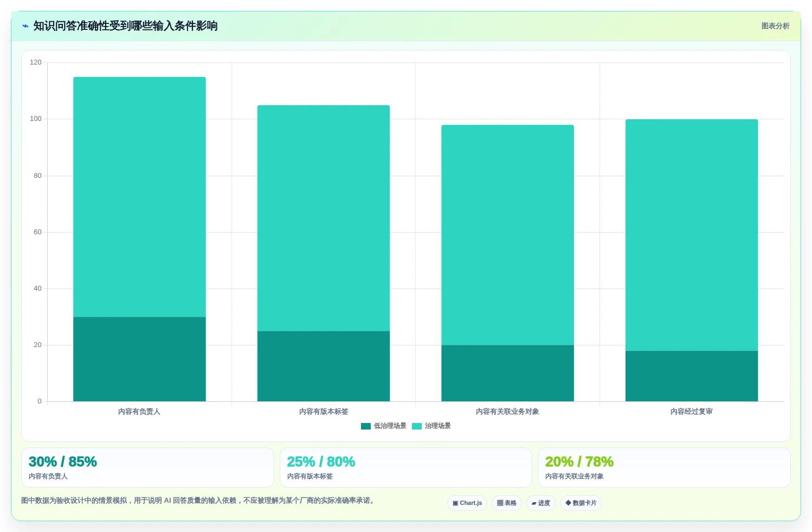This screenshot has width=812, height=532.
Task: Click the 内容有负责人 caption in the first data card
Action: click(x=48, y=476)
